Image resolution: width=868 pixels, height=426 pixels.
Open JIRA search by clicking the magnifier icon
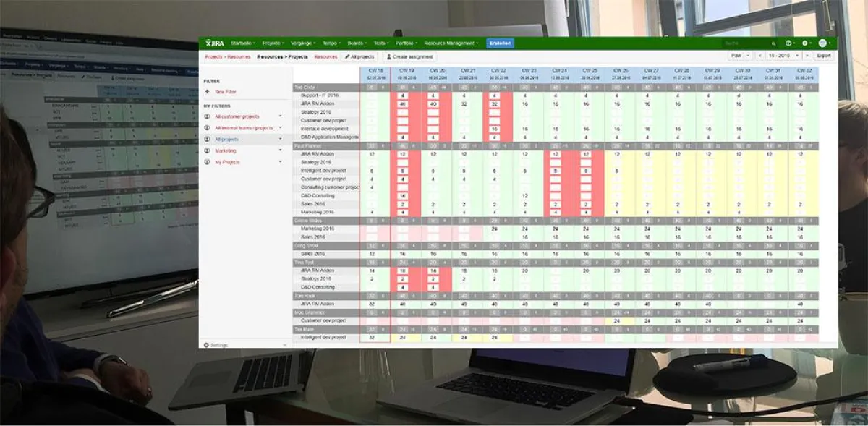click(773, 43)
